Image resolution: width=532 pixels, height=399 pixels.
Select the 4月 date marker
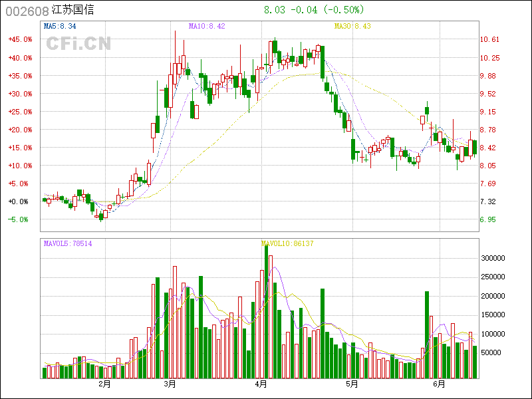pos(261,384)
